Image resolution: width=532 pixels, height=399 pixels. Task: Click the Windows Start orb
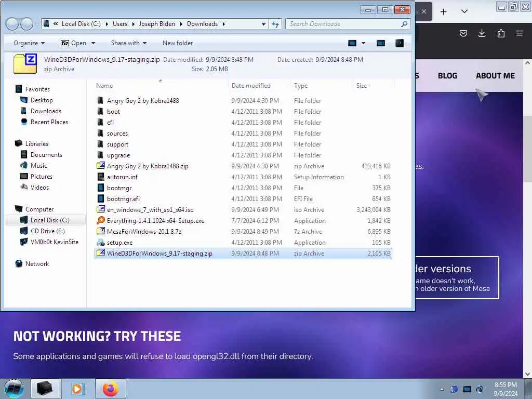14,389
